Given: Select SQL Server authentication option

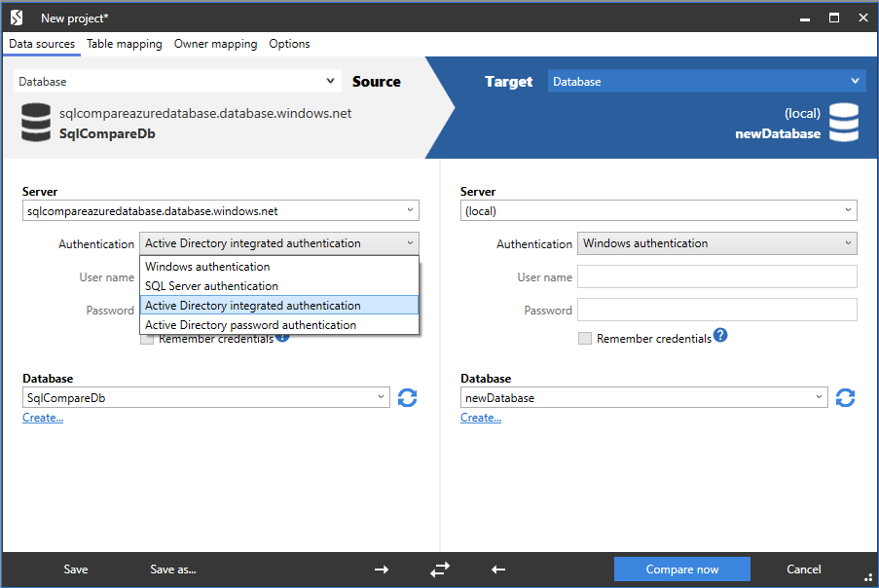Looking at the screenshot, I should [279, 286].
